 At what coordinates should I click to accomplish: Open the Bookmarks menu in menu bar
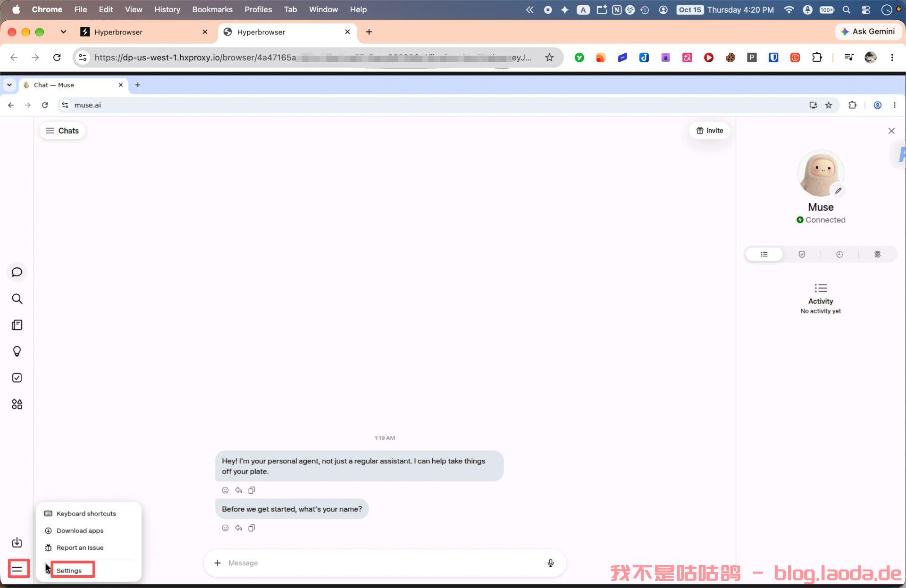tap(212, 9)
